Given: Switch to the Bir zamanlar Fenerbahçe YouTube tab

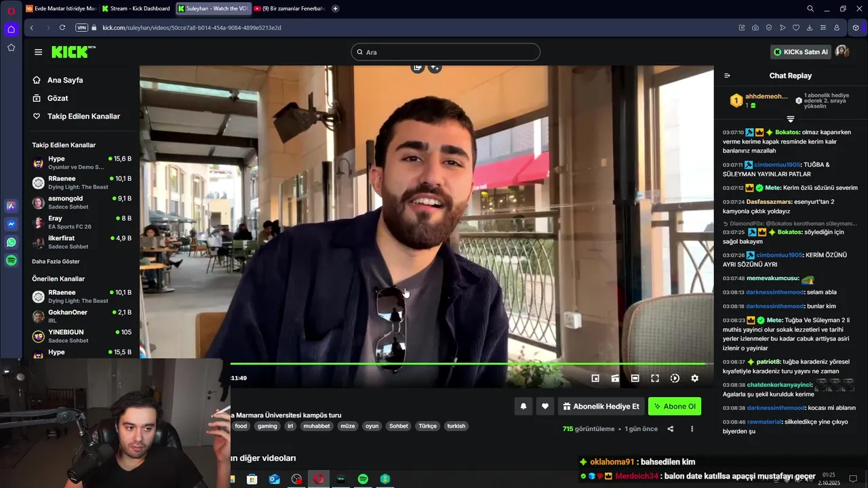Looking at the screenshot, I should tap(290, 9).
